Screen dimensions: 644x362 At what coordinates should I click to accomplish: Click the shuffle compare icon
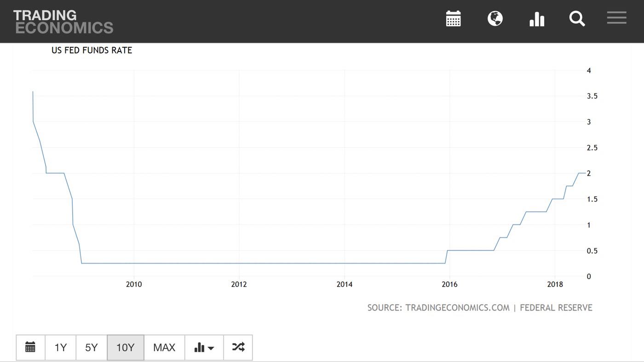(238, 347)
